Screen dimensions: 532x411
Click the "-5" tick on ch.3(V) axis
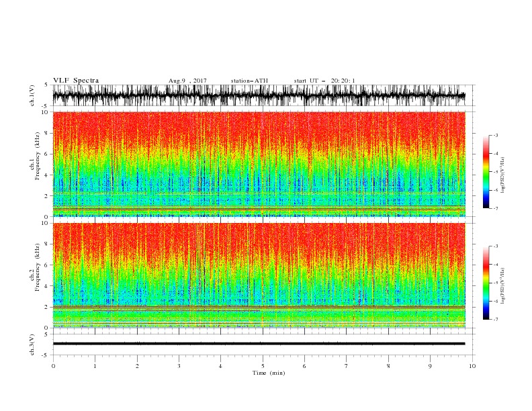click(x=46, y=355)
